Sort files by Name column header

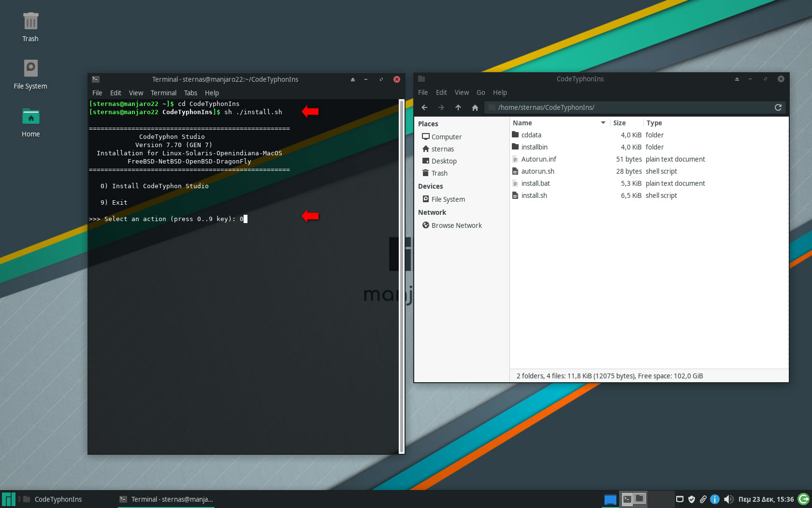pyautogui.click(x=559, y=123)
